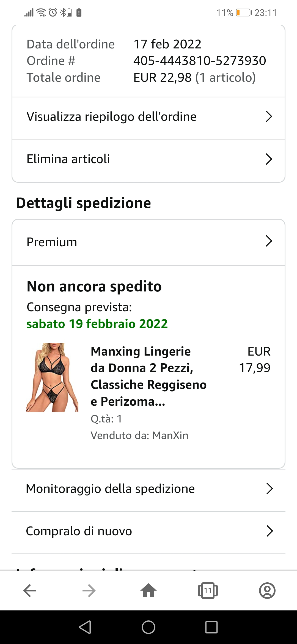This screenshot has height=644, width=297.
Task: Go to browser home page icon
Action: coord(148,591)
